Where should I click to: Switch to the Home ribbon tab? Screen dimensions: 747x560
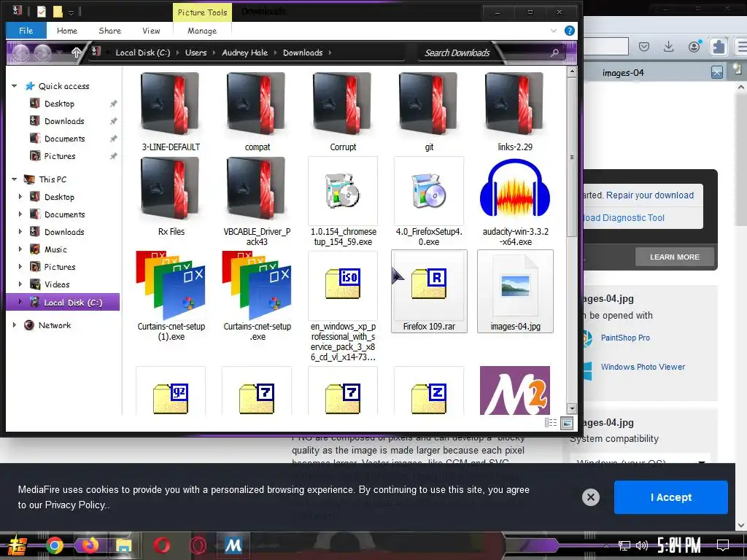[66, 31]
